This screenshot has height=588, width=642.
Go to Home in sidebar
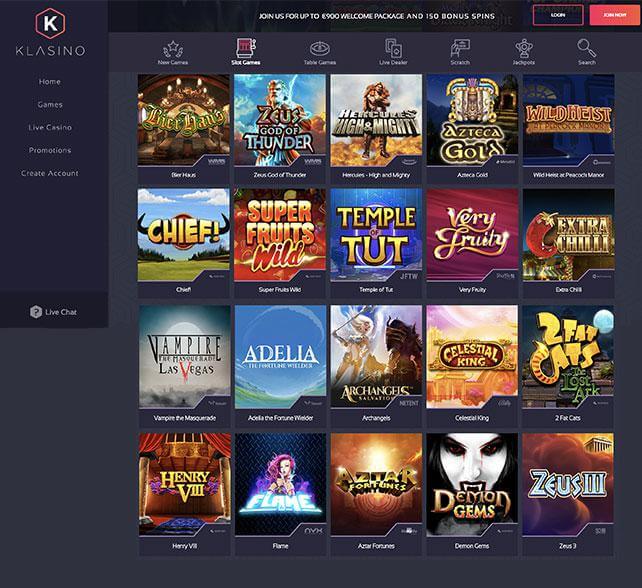(50, 81)
